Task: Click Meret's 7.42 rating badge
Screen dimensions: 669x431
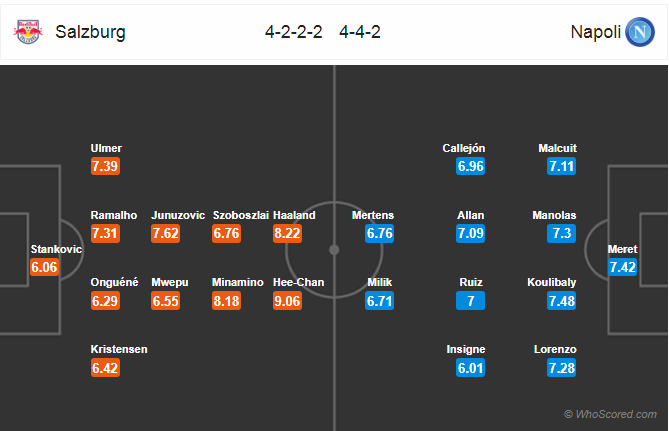Action: pyautogui.click(x=622, y=267)
